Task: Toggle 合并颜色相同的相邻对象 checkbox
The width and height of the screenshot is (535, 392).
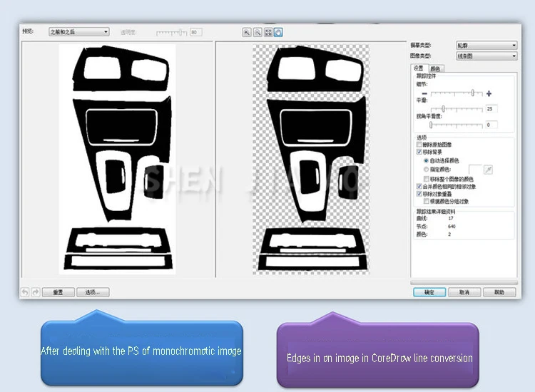Action: 419,187
